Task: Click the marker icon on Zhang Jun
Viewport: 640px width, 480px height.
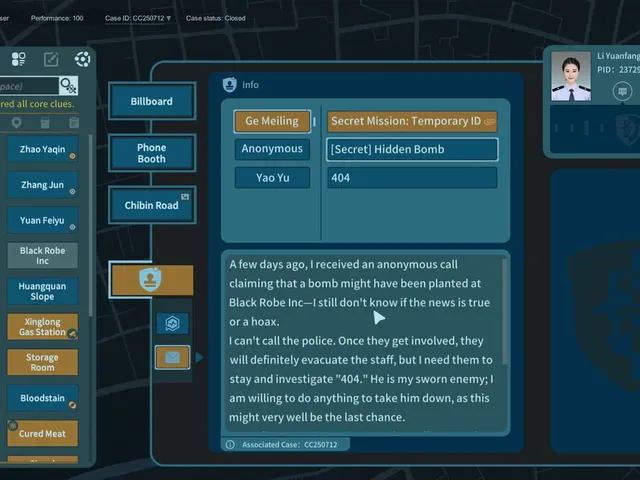Action: tap(72, 191)
